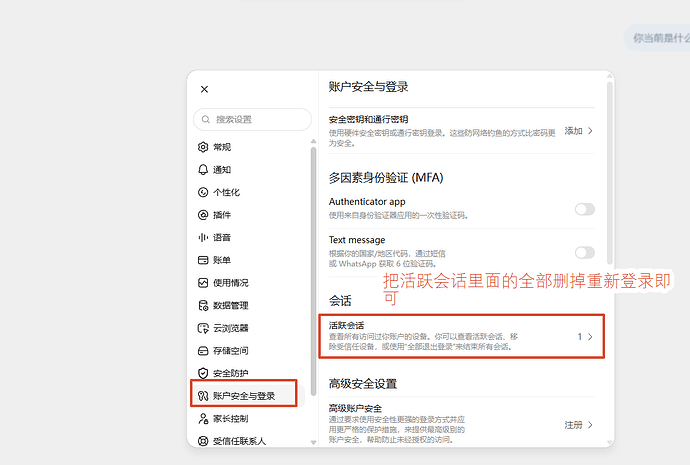Click the 云浏览器 icon in the sidebar
The width and height of the screenshot is (690, 465).
pos(203,328)
